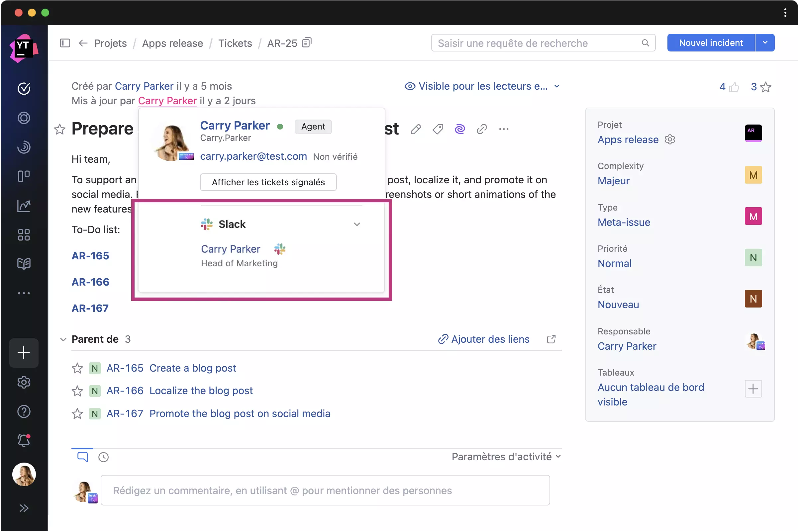
Task: Click the tag icon next to title
Action: 438,129
